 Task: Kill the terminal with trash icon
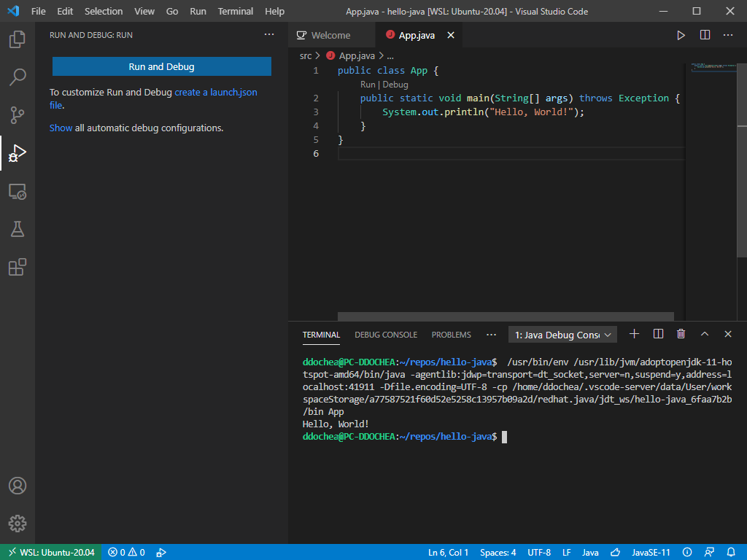point(681,334)
